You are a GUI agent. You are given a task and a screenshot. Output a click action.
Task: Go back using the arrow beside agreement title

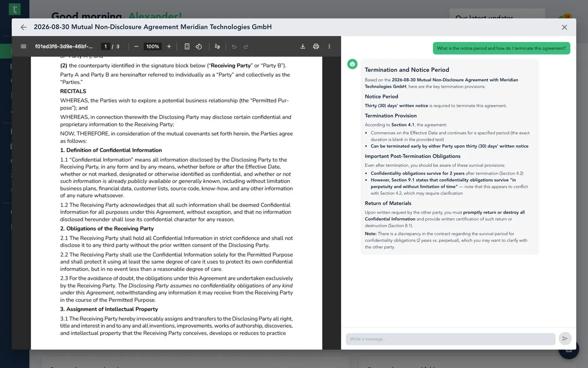click(24, 27)
